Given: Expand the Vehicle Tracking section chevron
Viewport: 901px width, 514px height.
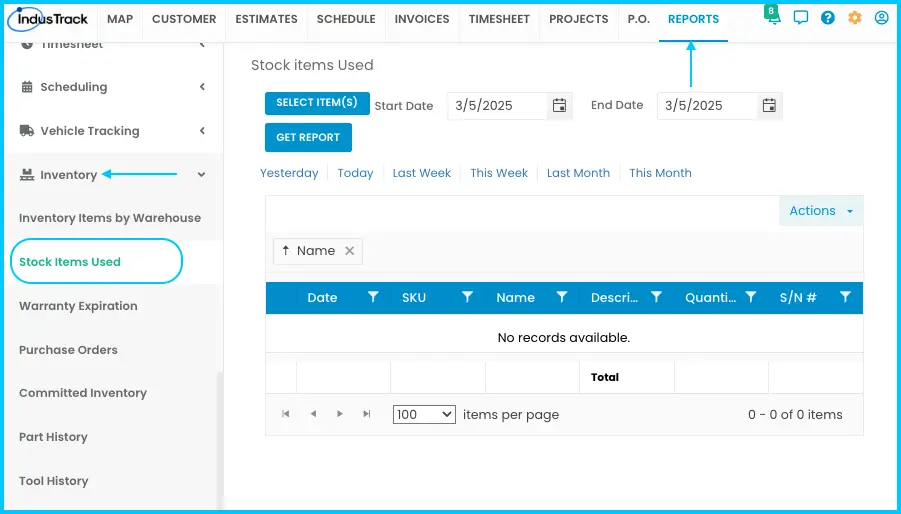Looking at the screenshot, I should point(202,131).
